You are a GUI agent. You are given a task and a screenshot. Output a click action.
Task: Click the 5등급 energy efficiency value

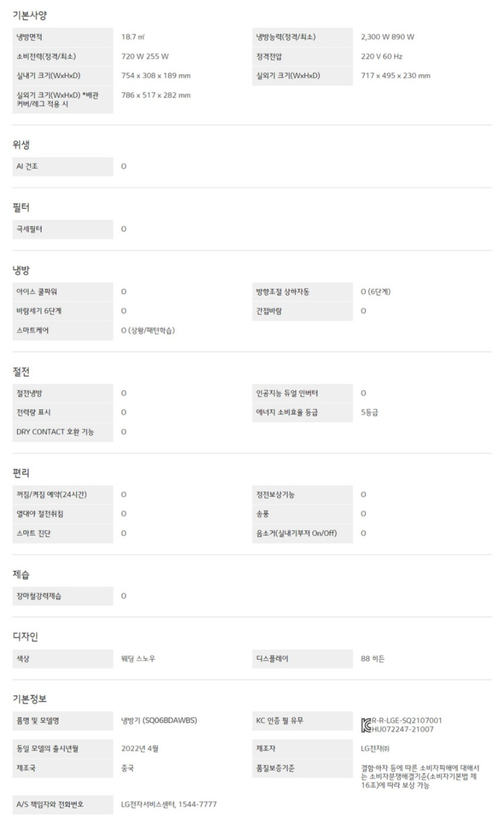(x=369, y=412)
